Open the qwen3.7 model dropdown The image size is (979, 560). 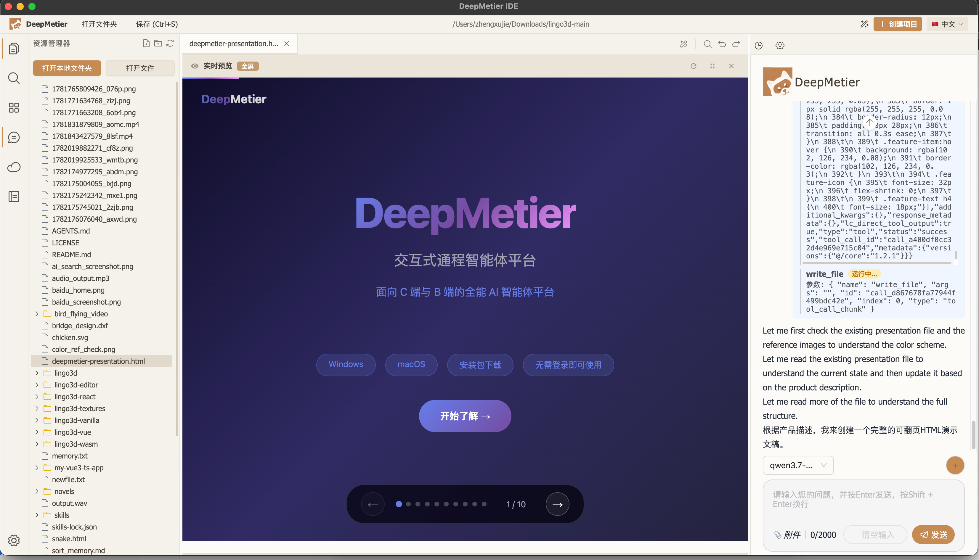point(798,465)
